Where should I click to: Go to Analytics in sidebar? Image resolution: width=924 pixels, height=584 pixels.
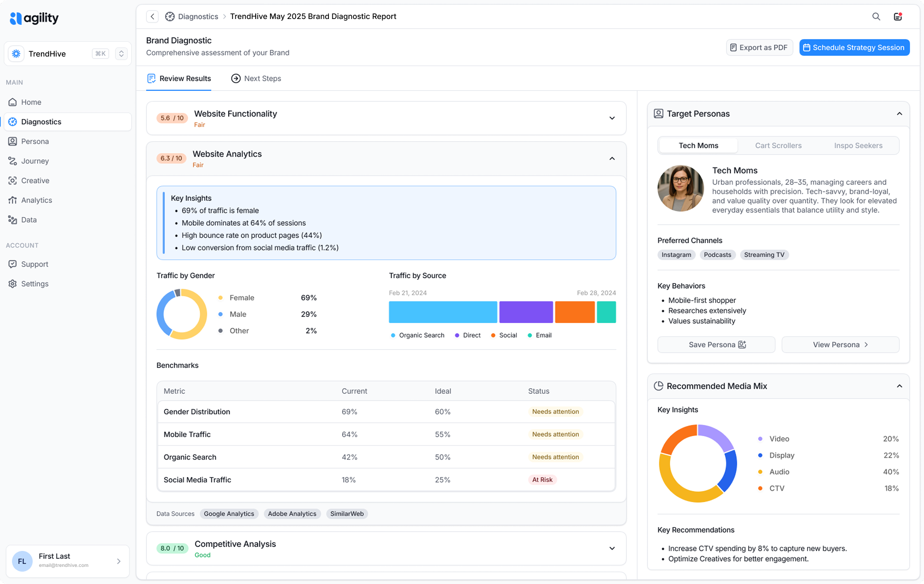pos(37,200)
